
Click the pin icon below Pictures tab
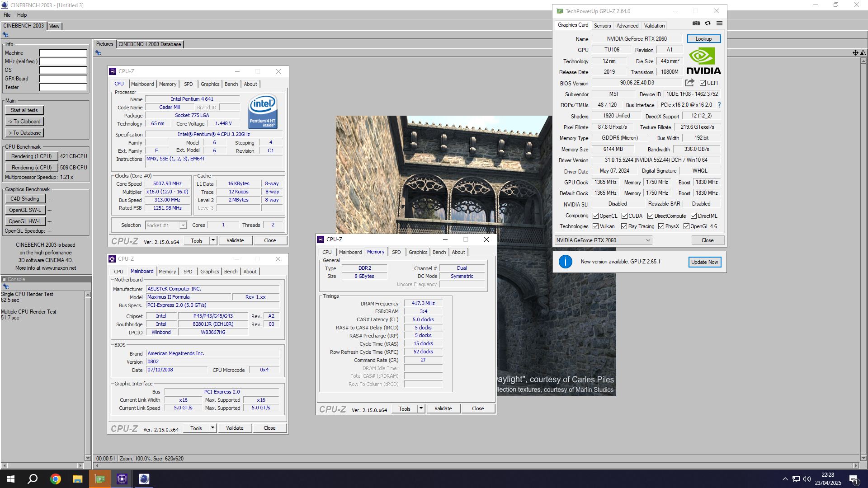pyautogui.click(x=98, y=53)
